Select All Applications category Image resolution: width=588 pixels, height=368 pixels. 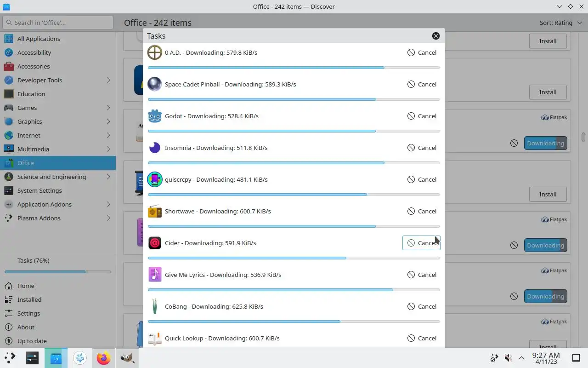tap(58, 39)
